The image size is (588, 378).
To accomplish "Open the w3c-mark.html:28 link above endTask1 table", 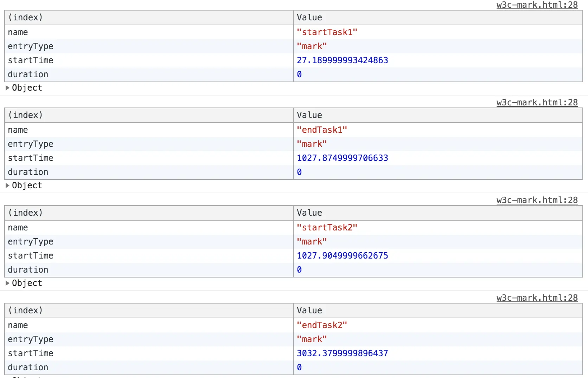I will click(x=537, y=103).
